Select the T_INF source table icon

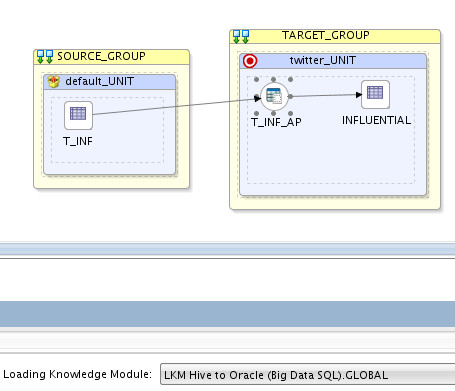(x=78, y=115)
